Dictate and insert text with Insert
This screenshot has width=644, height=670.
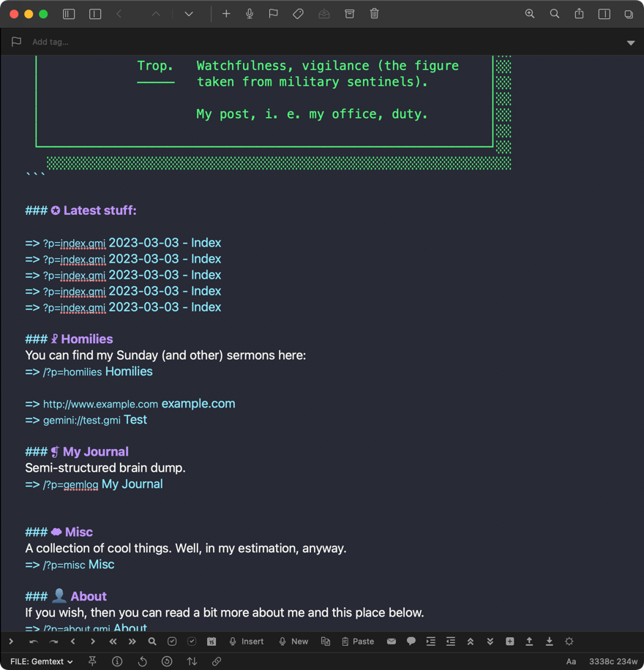tap(247, 641)
